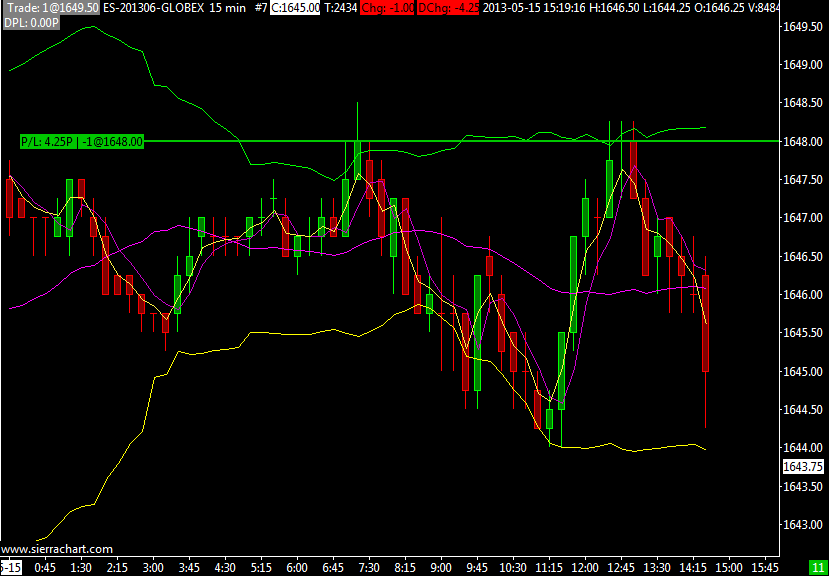Click the 6:45 time axis label
The height and width of the screenshot is (576, 829).
tap(333, 566)
